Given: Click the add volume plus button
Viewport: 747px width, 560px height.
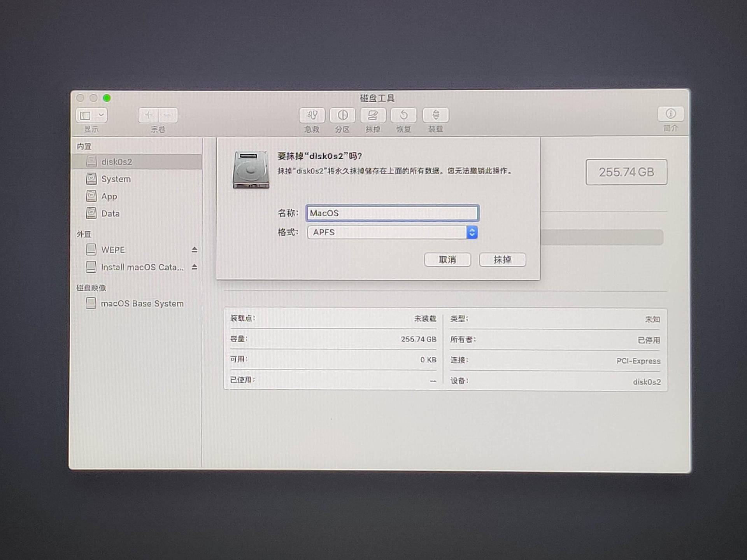Looking at the screenshot, I should [x=148, y=115].
